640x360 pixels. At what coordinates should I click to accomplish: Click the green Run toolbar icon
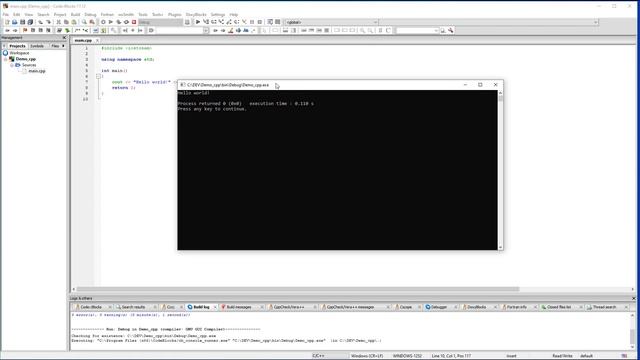[x=111, y=22]
